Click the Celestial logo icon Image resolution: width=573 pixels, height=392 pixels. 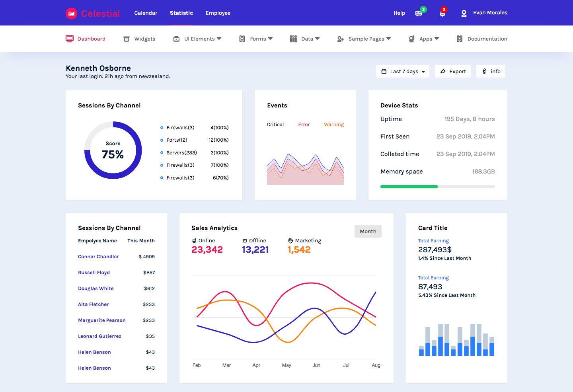tap(71, 14)
